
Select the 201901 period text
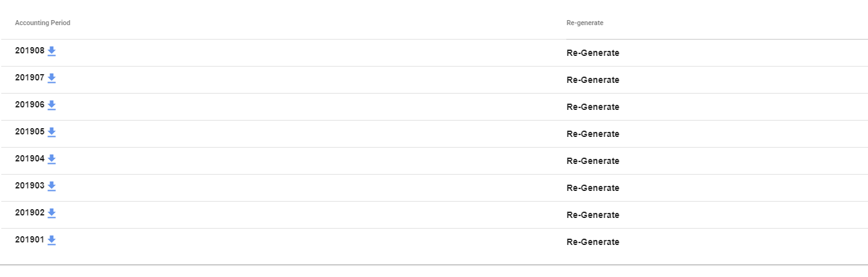30,240
